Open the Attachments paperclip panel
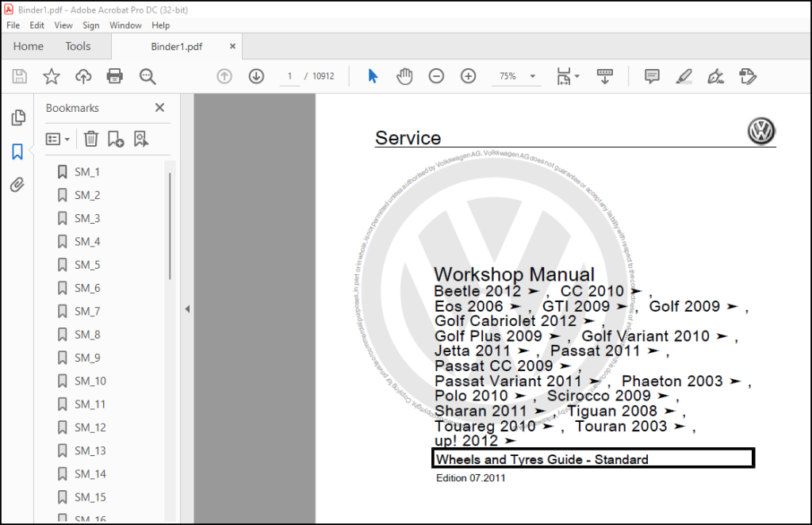812x525 pixels. [x=17, y=185]
